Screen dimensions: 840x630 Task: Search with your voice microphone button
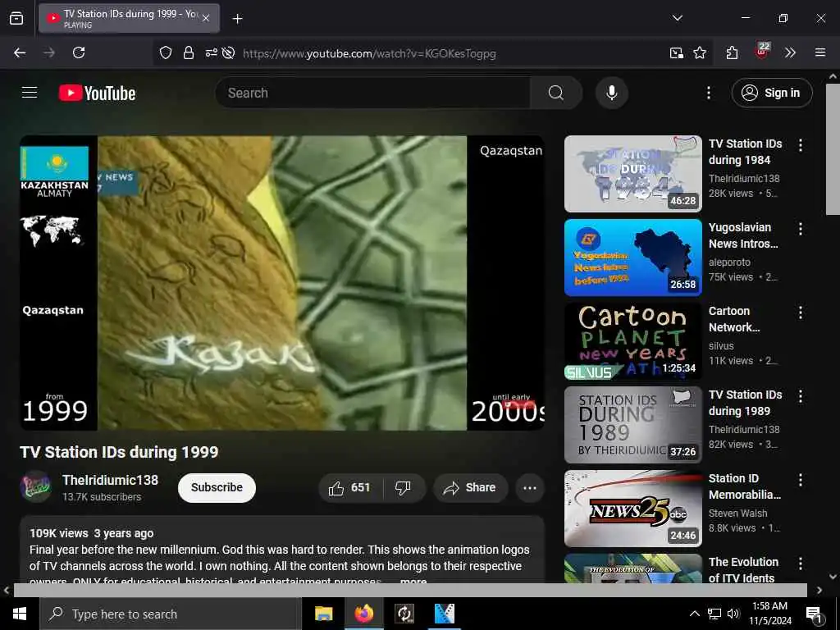pos(612,94)
